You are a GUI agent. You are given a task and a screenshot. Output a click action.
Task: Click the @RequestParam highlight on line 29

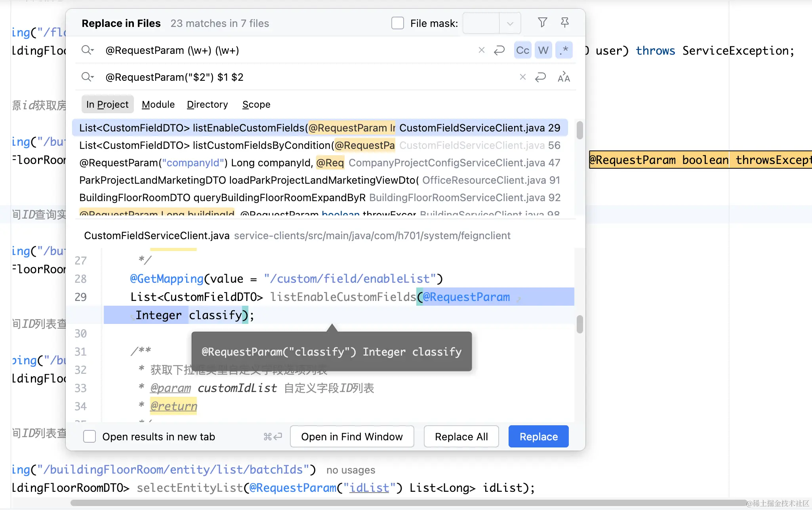(x=466, y=297)
